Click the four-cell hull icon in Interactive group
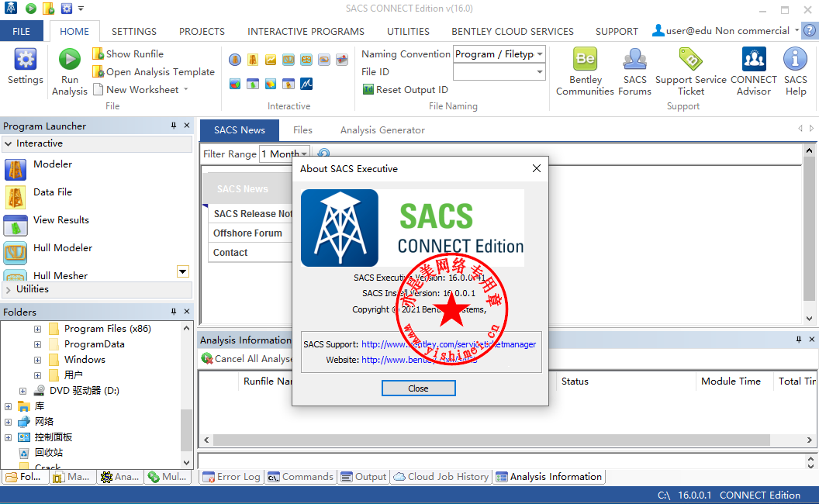Screen dimensions: 819x504 click(306, 60)
